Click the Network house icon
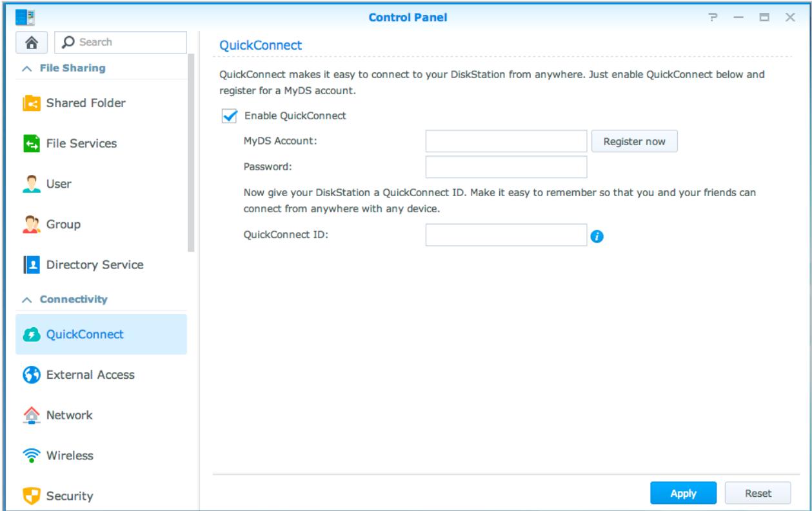 [32, 416]
